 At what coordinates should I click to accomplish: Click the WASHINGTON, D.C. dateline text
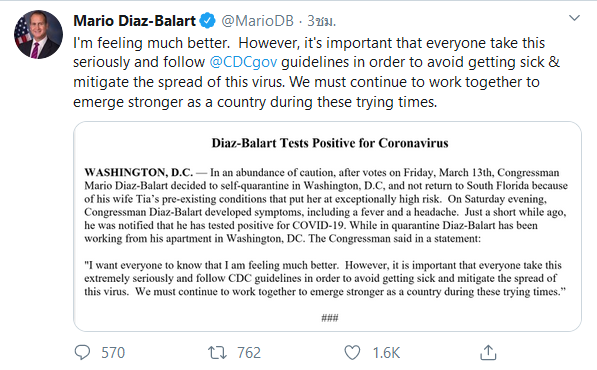[x=139, y=173]
